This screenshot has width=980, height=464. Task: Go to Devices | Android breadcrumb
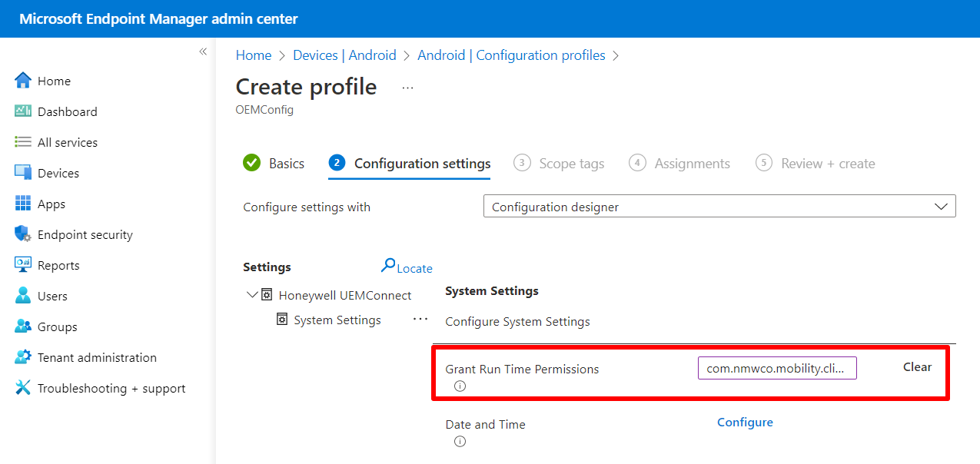[344, 55]
